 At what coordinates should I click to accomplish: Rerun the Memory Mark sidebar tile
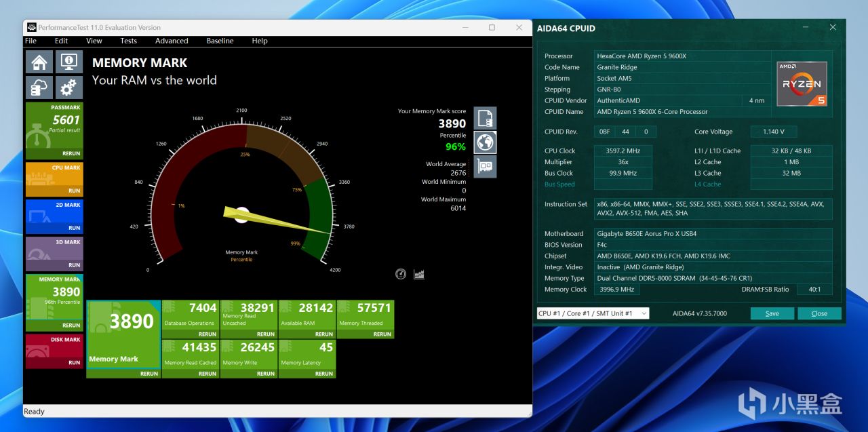(x=71, y=326)
